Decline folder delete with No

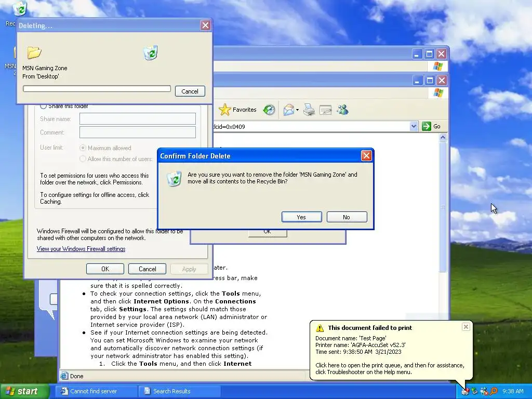347,217
